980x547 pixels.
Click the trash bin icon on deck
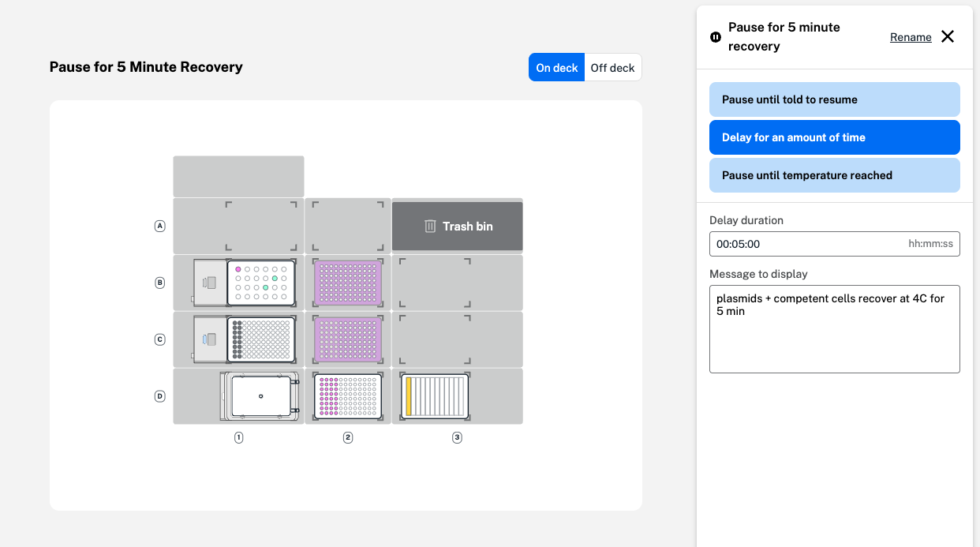click(430, 227)
